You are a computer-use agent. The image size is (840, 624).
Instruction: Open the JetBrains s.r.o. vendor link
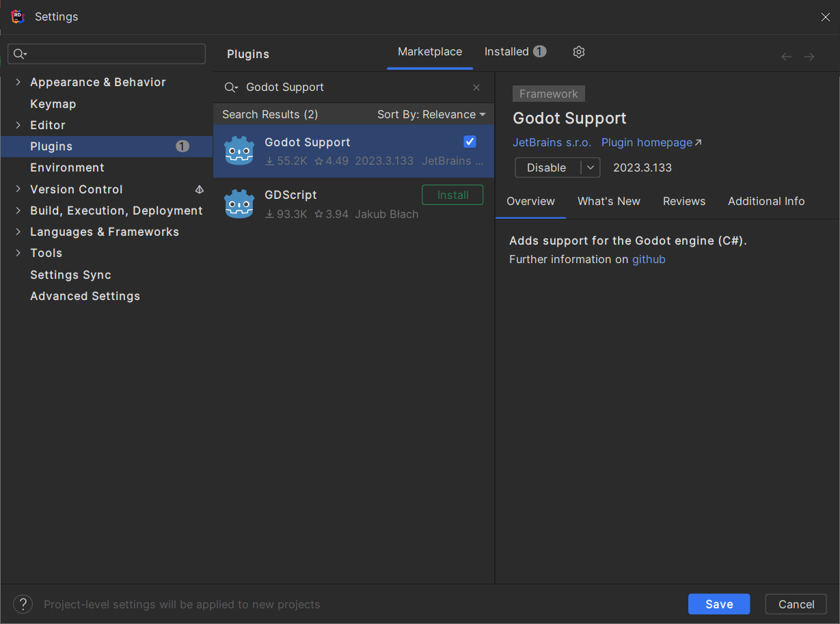tap(552, 143)
